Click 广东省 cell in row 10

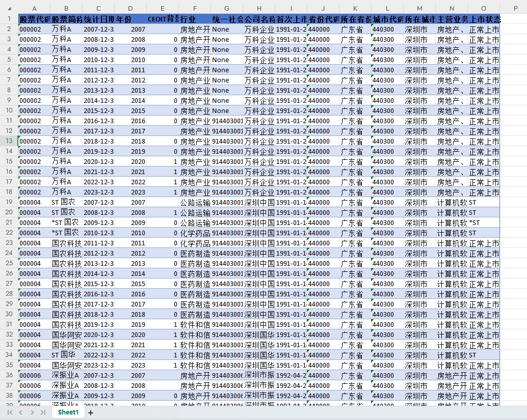[x=355, y=111]
